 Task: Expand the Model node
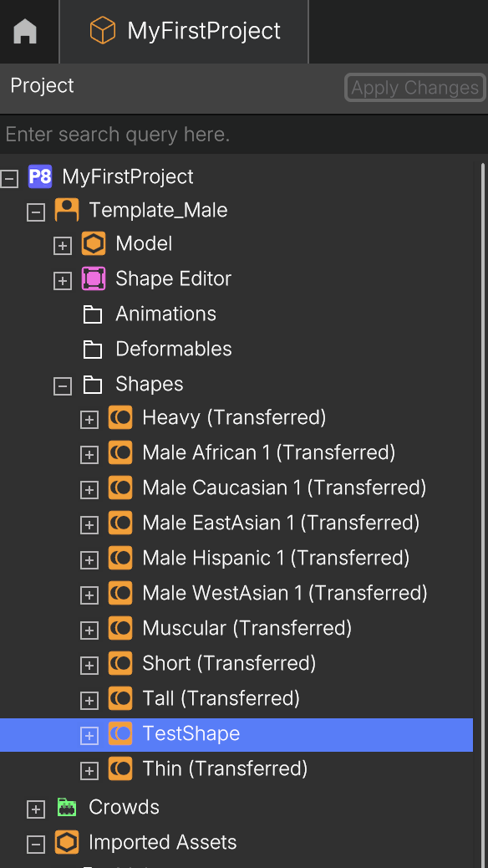(x=63, y=246)
